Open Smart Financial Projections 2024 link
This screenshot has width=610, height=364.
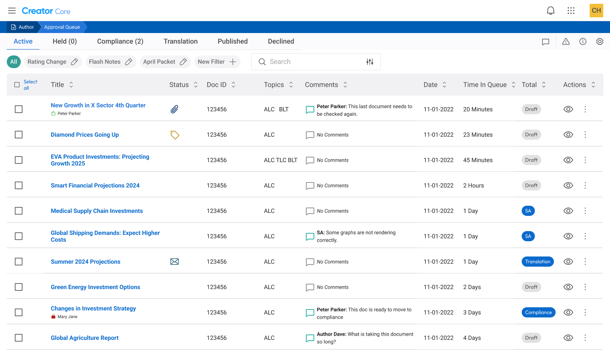point(95,185)
